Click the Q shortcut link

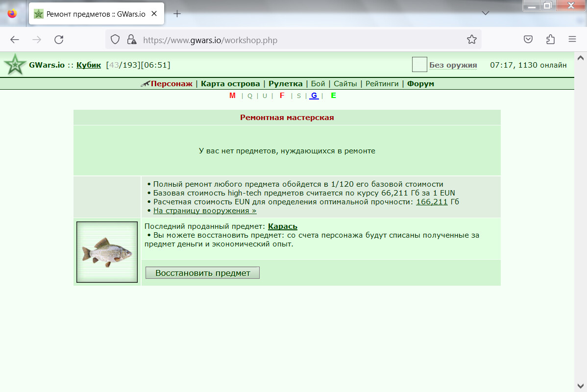pyautogui.click(x=250, y=96)
